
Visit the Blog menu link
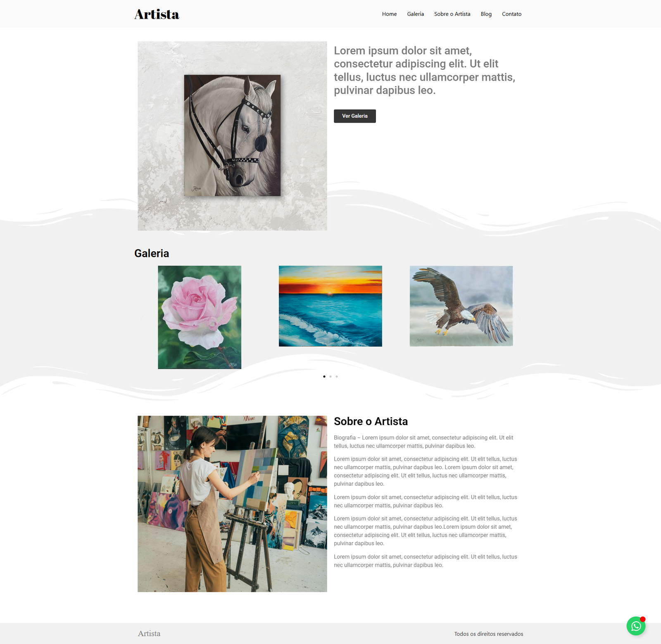(x=486, y=14)
